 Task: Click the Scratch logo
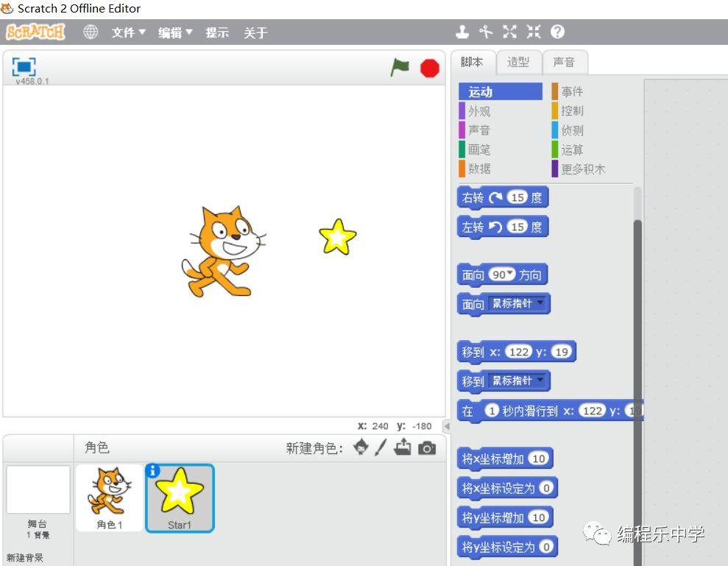[35, 32]
